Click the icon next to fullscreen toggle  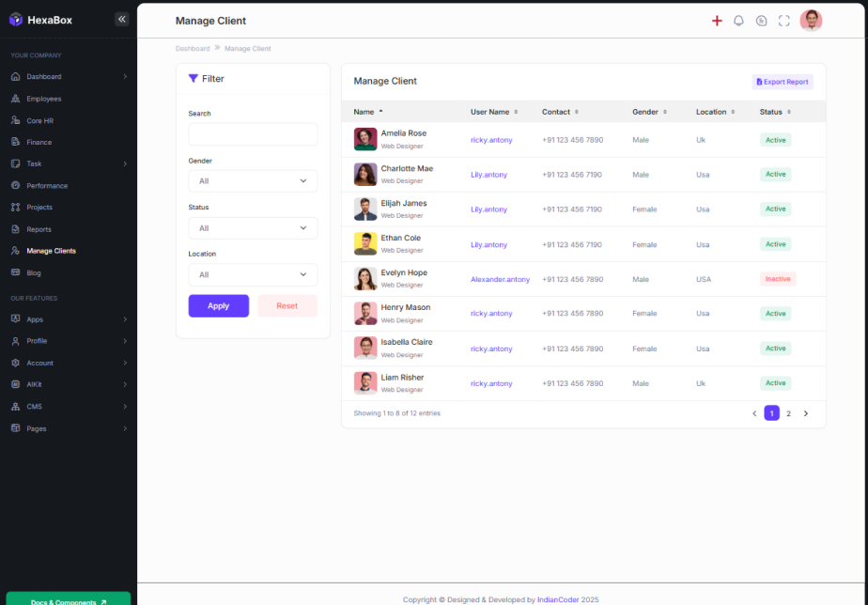[761, 21]
